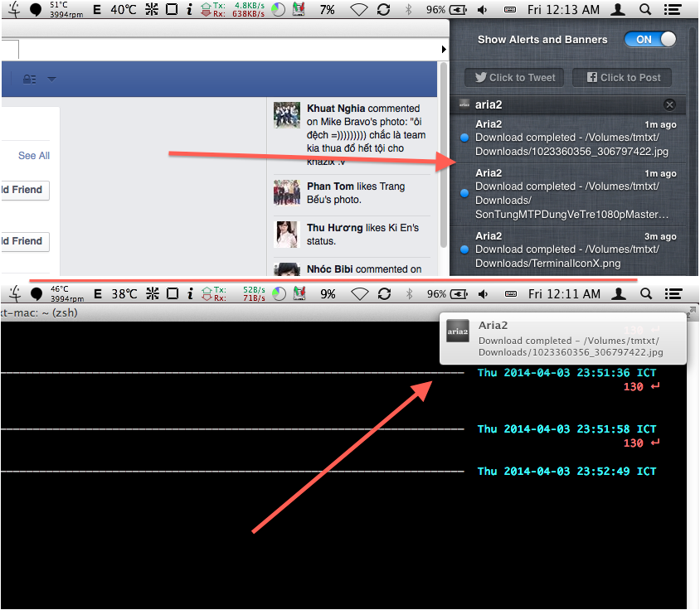Click Thu Hương's profile thumbnail
Image resolution: width=700 pixels, height=610 pixels.
pyautogui.click(x=287, y=235)
